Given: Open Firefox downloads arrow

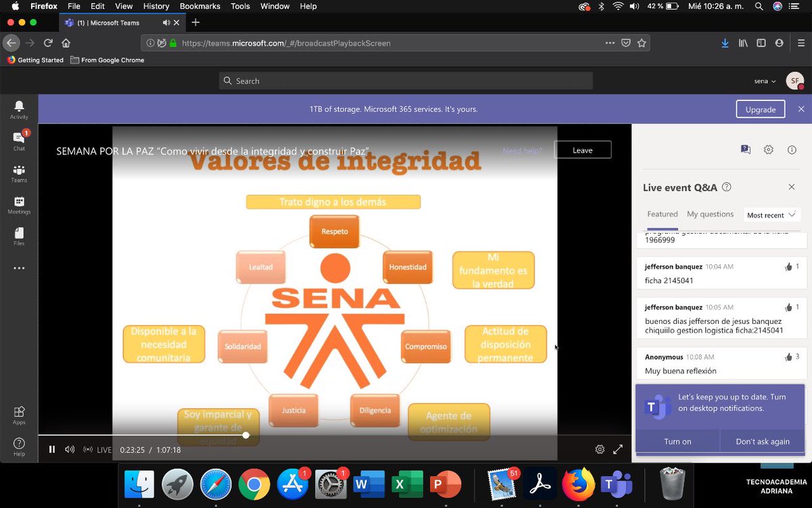Looking at the screenshot, I should [725, 43].
